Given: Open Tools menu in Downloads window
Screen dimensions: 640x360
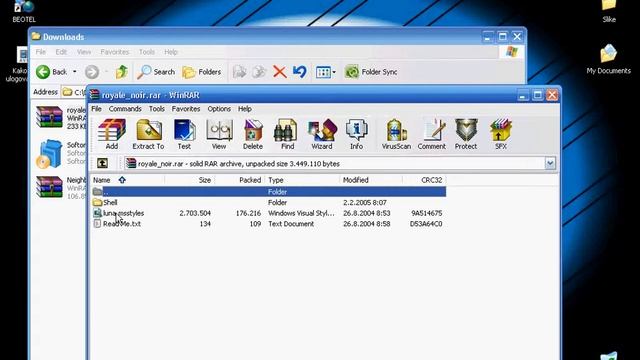Looking at the screenshot, I should [147, 52].
